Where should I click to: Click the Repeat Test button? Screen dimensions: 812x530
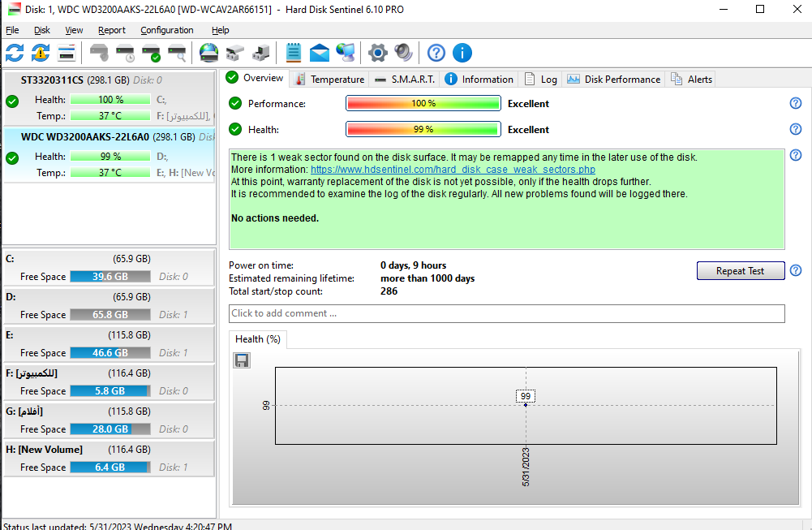[741, 271]
